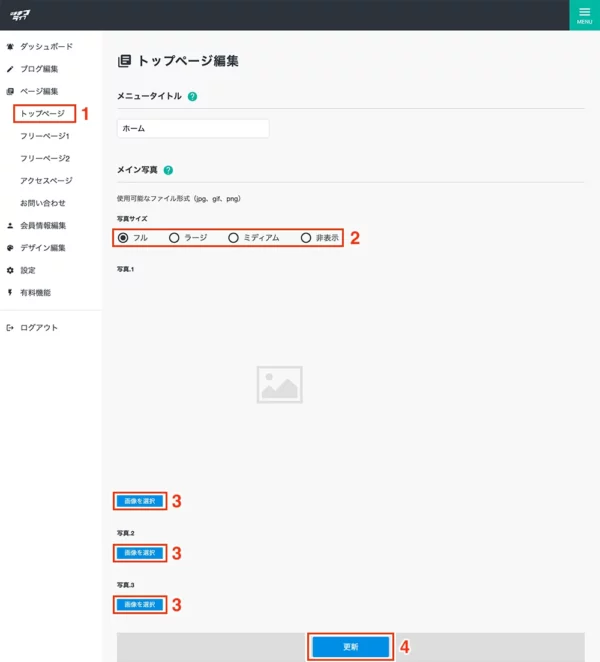Open アクセスページ in the sidebar
This screenshot has height=662, width=600.
pyautogui.click(x=46, y=181)
